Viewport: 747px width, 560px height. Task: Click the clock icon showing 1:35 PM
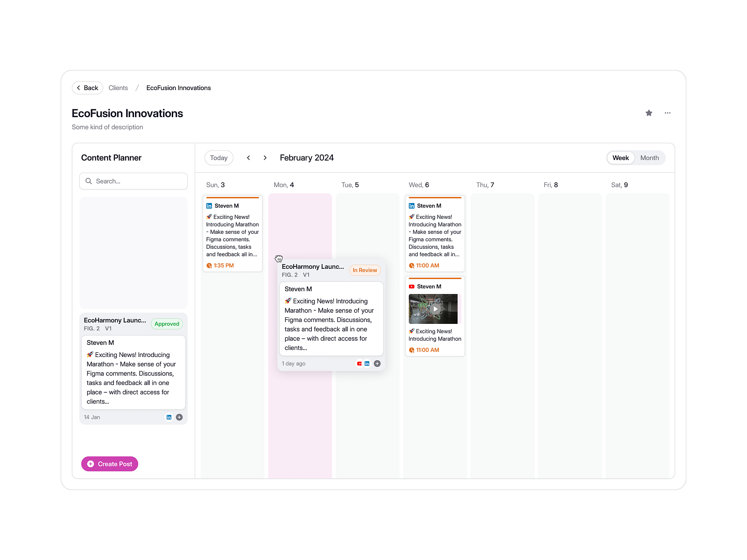(209, 265)
